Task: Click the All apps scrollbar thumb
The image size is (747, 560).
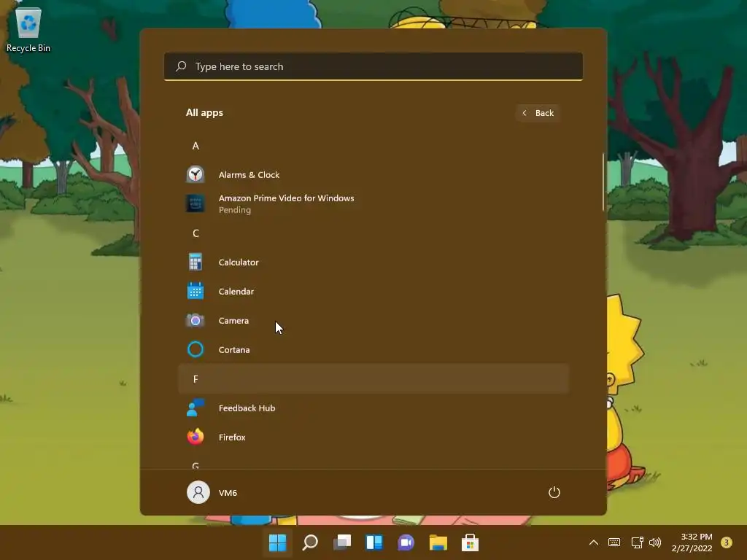Action: coord(603,182)
